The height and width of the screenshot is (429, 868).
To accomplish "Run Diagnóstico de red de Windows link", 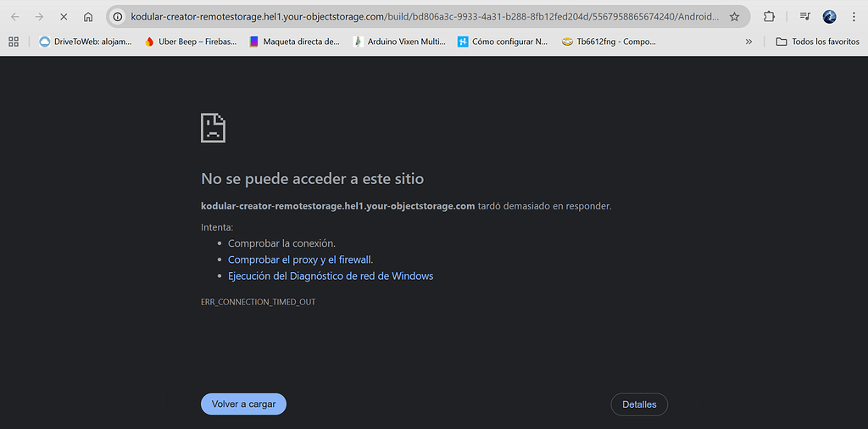I will point(331,276).
